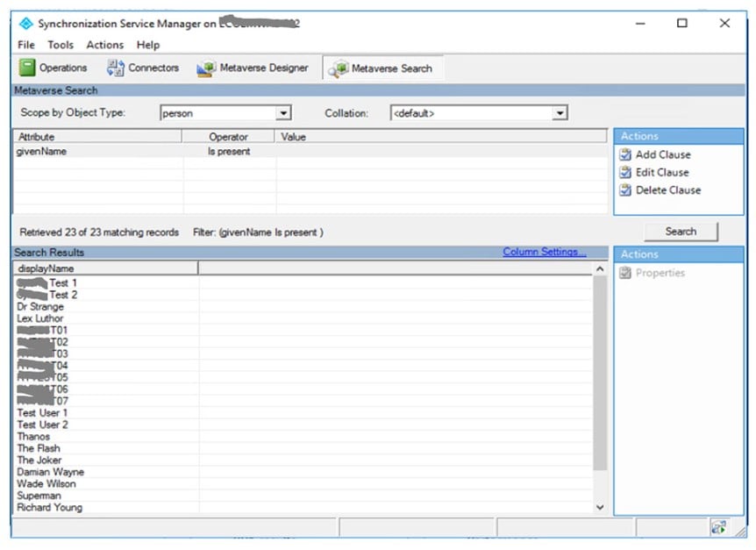
Task: Click the application logo in title bar
Action: (26, 23)
